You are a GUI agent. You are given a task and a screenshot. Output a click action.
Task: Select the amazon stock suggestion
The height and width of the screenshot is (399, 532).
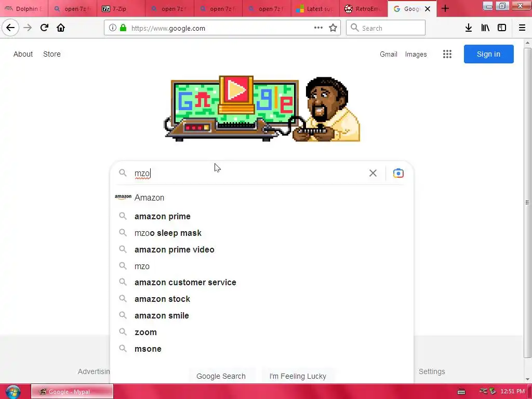pyautogui.click(x=262, y=299)
